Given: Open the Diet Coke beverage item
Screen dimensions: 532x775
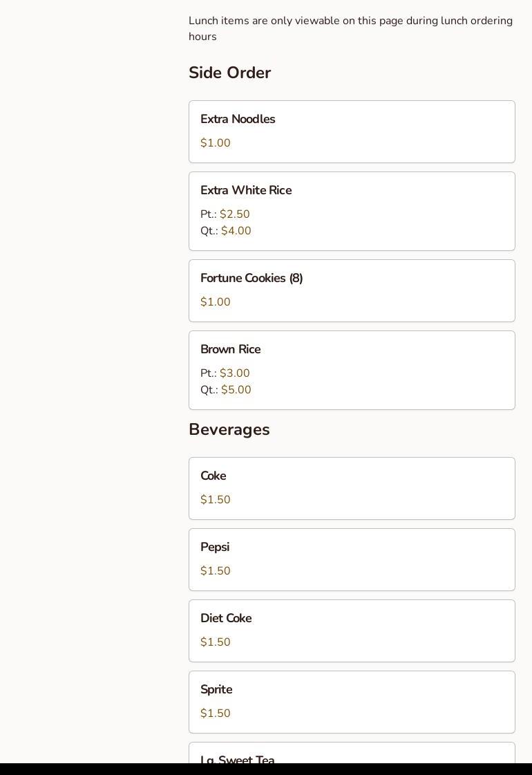Looking at the screenshot, I should (226, 619).
